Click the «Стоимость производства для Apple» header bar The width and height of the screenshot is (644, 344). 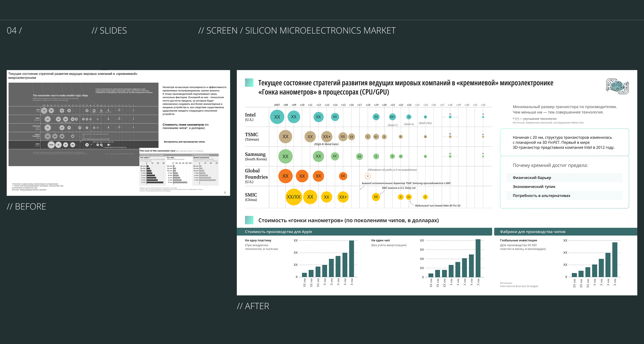(364, 232)
